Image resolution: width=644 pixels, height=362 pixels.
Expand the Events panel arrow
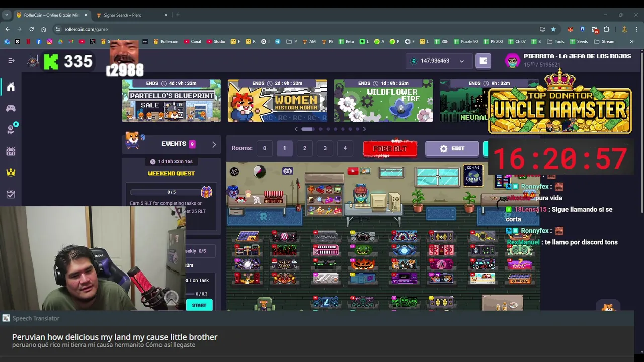pyautogui.click(x=214, y=144)
